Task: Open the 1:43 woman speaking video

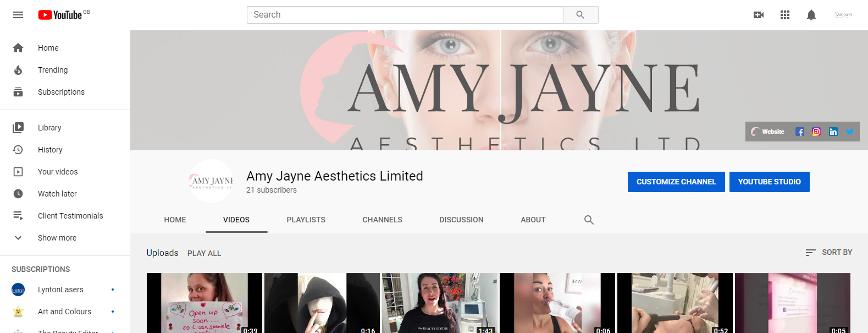Action: (440, 303)
